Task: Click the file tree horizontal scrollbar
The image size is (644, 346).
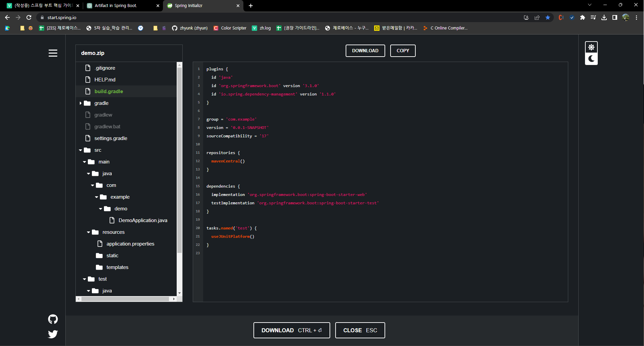Action: tap(125, 299)
